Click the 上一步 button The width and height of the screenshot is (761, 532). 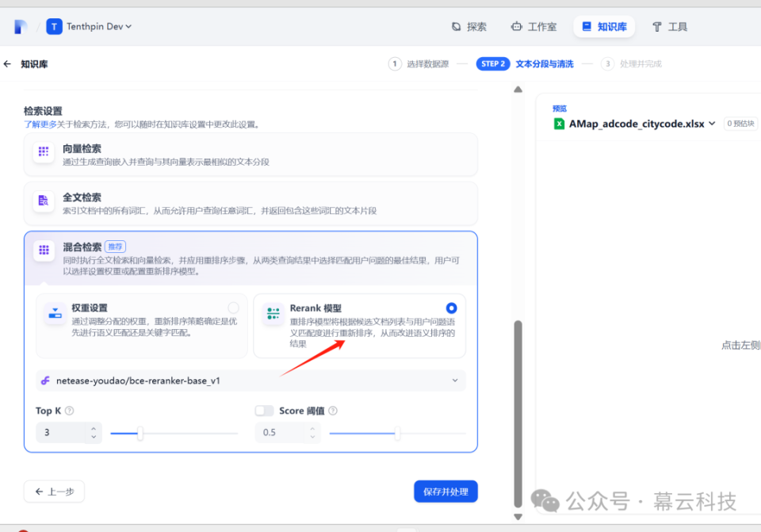54,492
